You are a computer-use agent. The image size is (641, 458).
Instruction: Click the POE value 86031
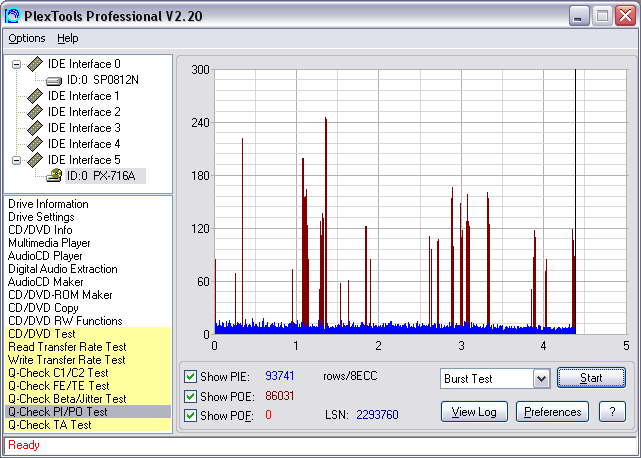280,396
